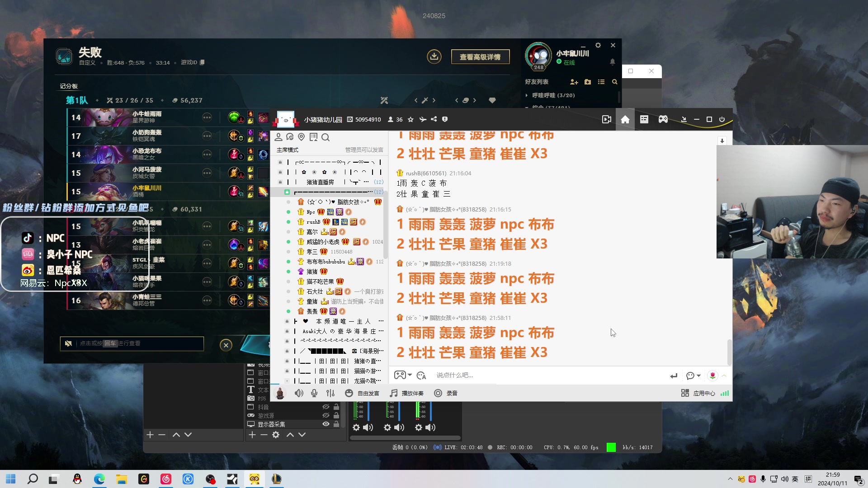Select the 记分板 scoreboard tab

tap(69, 86)
